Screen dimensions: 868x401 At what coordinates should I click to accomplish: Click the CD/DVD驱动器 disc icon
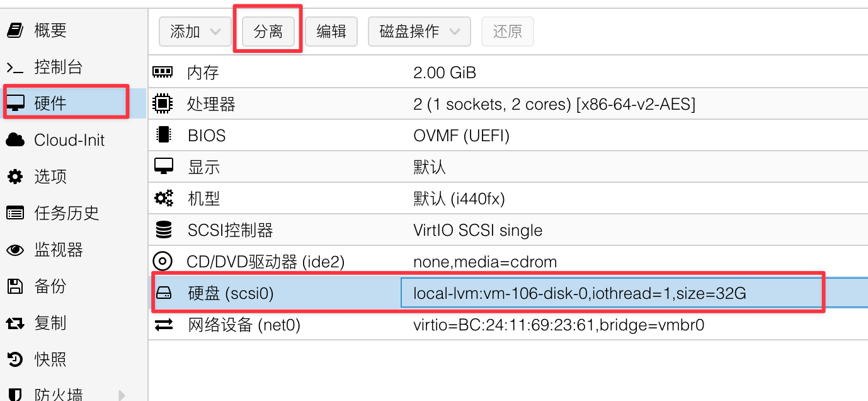[x=163, y=262]
